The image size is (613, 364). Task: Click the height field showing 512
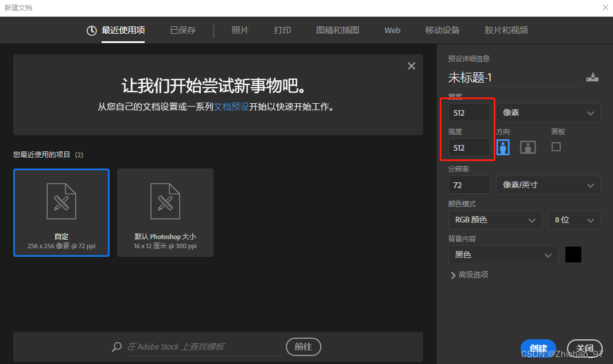coord(469,148)
